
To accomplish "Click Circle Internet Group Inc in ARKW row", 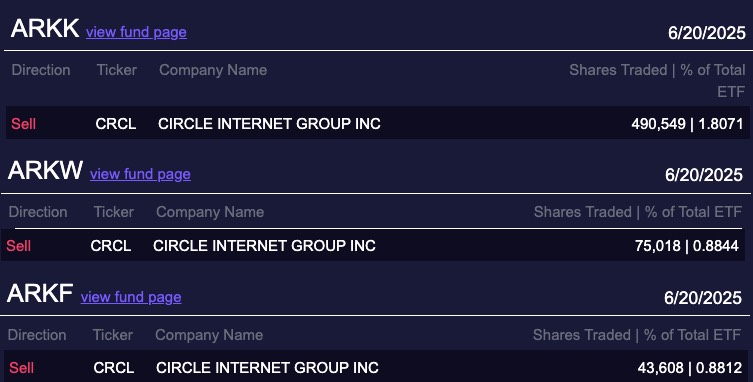I will click(265, 246).
